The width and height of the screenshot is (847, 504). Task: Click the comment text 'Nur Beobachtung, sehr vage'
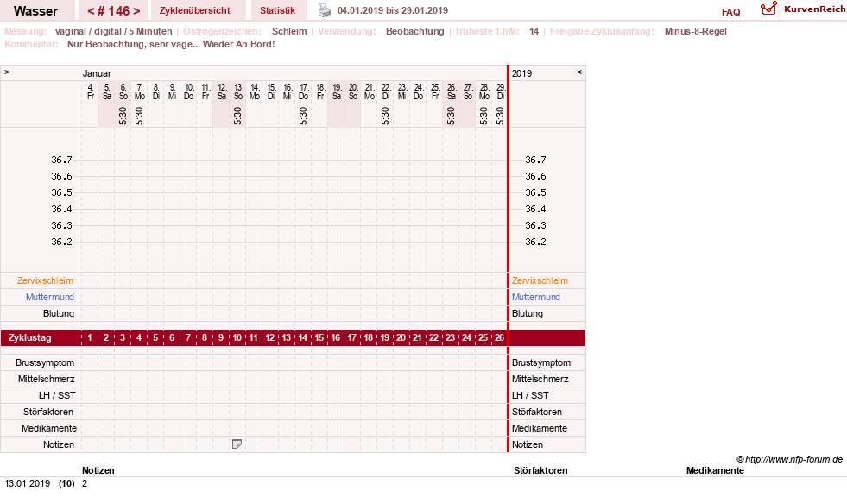coord(130,44)
